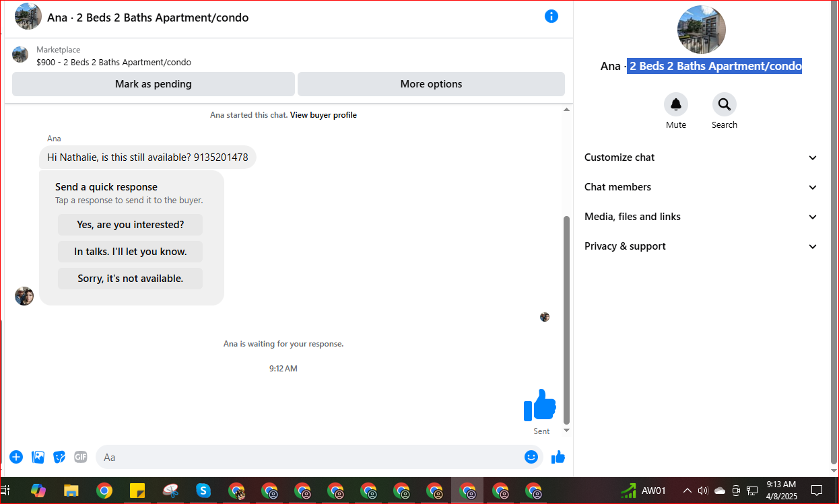
Task: Click the large sent thumbs-up message
Action: 540,405
